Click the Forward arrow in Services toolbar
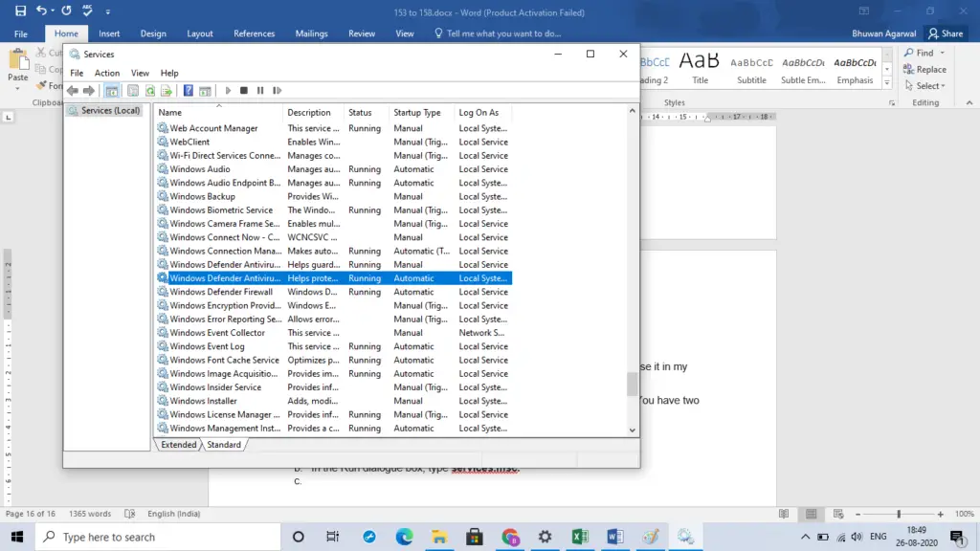 pyautogui.click(x=89, y=91)
